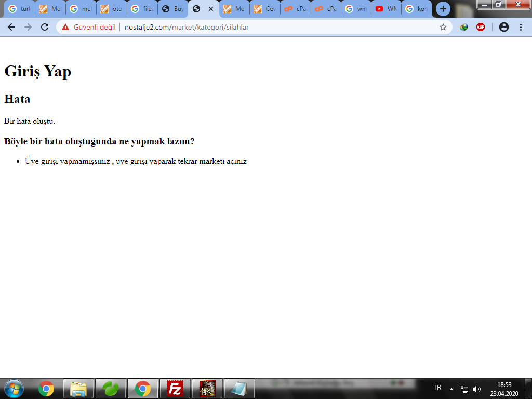Image resolution: width=532 pixels, height=399 pixels.
Task: Open the Metin2 game icon in taskbar
Action: tap(207, 389)
